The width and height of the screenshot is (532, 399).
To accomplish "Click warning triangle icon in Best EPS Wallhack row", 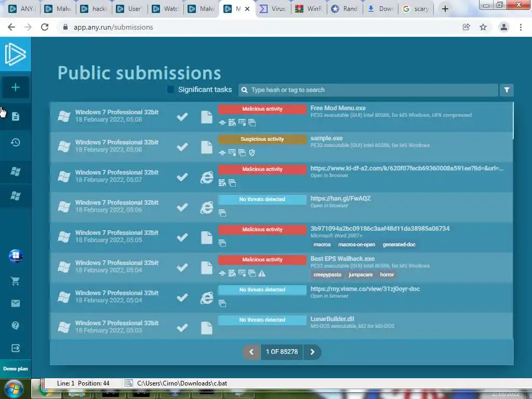I will click(x=262, y=273).
